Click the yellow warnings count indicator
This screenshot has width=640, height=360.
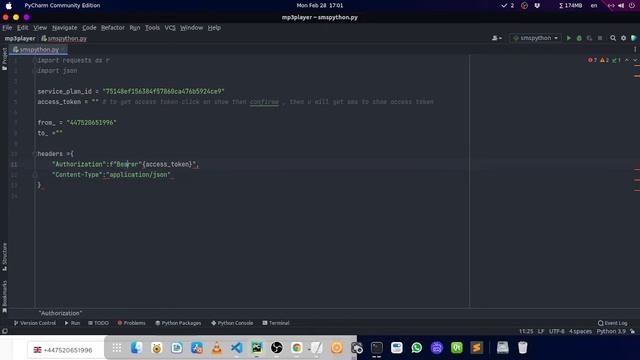tap(604, 60)
